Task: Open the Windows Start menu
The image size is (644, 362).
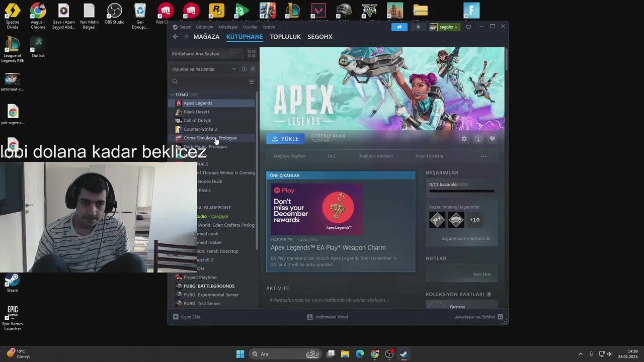Action: coord(240,354)
